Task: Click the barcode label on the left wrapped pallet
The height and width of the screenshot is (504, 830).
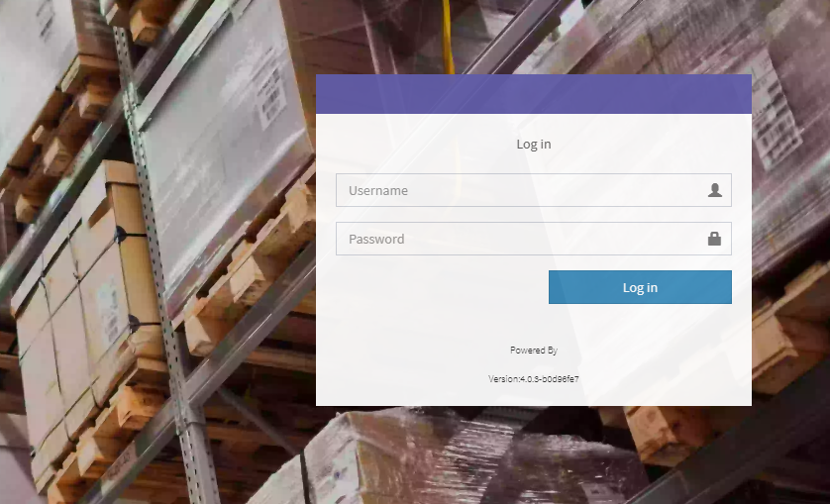Action: tap(271, 93)
